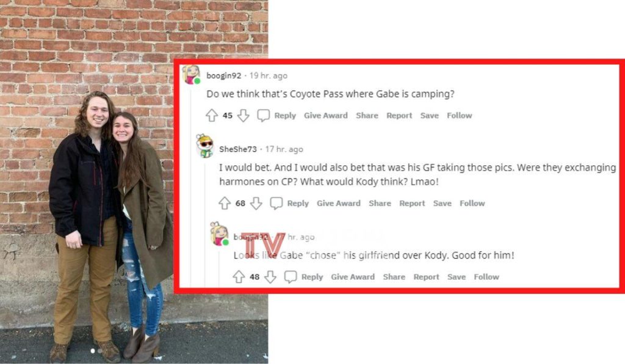625x364 pixels.
Task: Open SheShe73's snoo avatar
Action: pos(205,146)
